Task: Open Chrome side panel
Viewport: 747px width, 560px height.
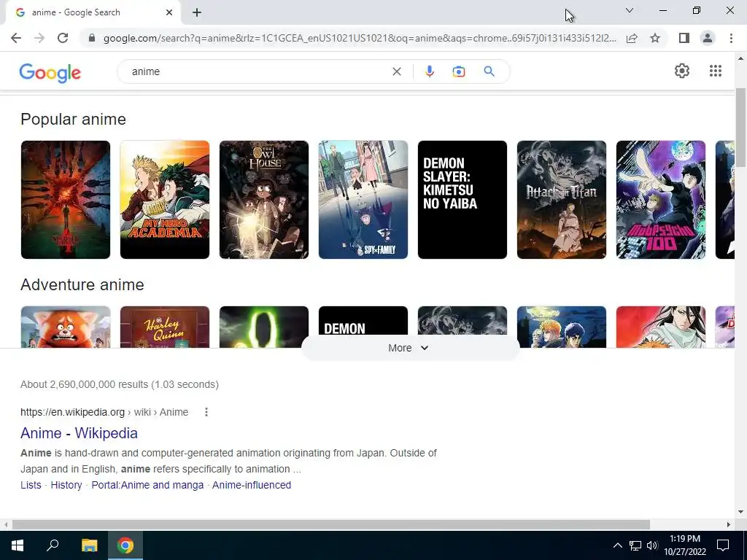Action: 684,38
